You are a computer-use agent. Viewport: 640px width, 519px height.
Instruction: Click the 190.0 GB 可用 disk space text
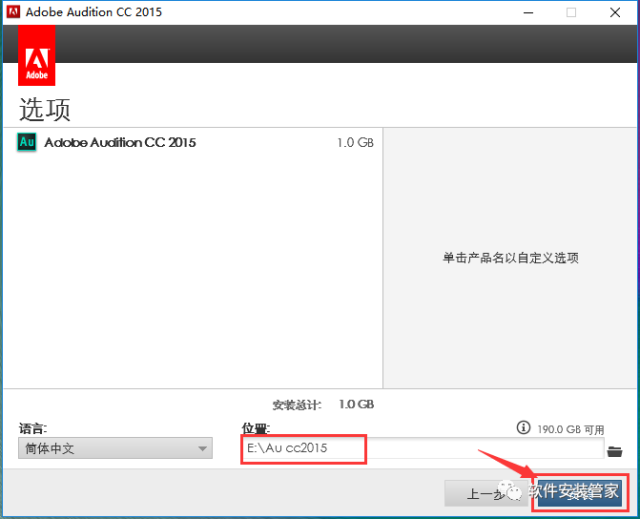click(571, 428)
